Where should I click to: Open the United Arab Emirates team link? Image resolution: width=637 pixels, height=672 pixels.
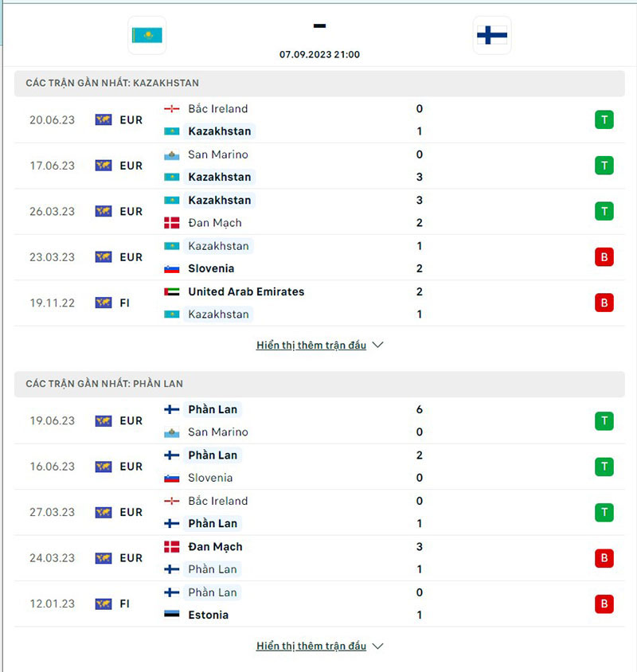pos(246,292)
